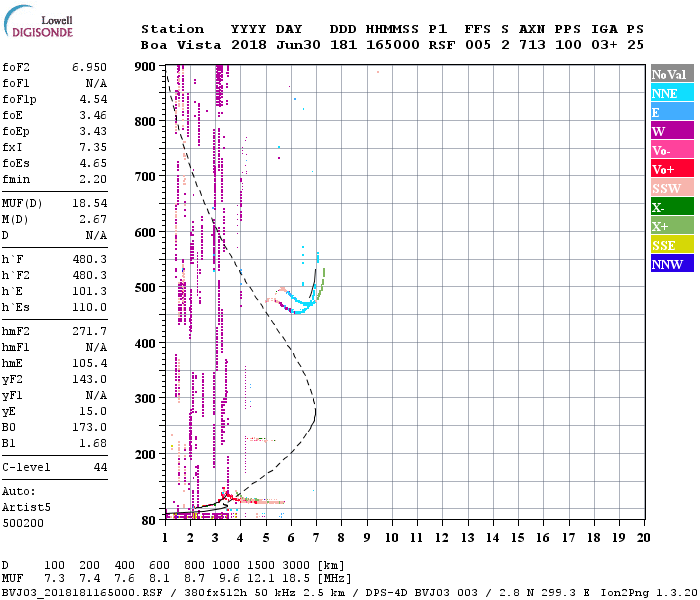Click the MUF value 7.3 in table
This screenshot has width=700, height=600.
click(x=54, y=579)
